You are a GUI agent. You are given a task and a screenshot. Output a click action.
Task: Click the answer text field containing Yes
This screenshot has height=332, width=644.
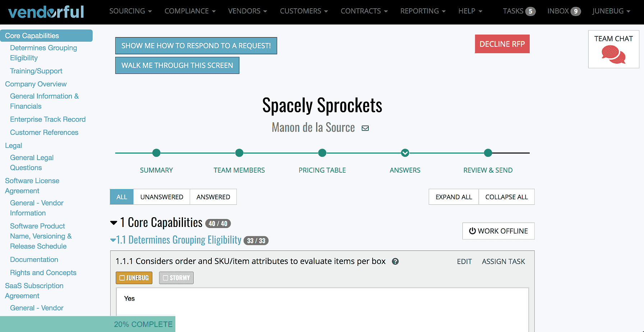point(322,310)
